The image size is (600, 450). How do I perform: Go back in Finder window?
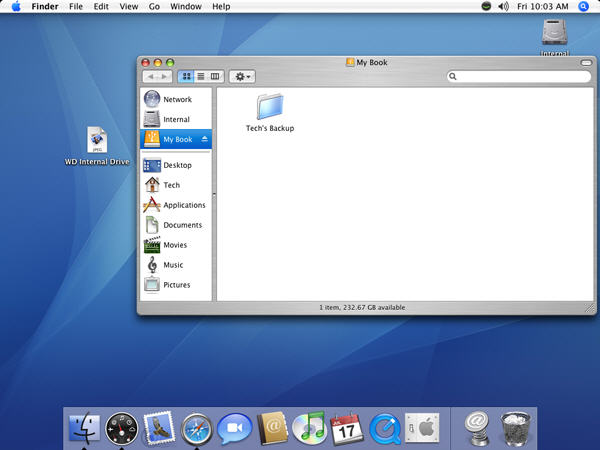[150, 77]
